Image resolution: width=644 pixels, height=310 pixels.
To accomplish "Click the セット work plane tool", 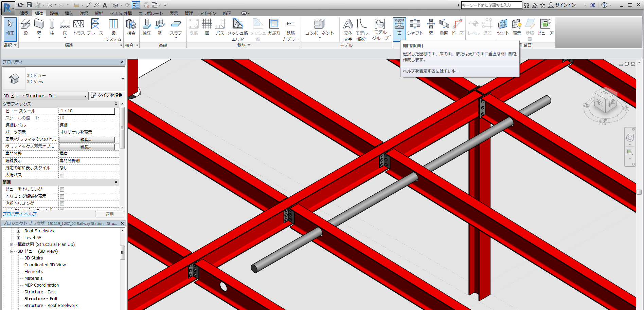I will [x=503, y=27].
